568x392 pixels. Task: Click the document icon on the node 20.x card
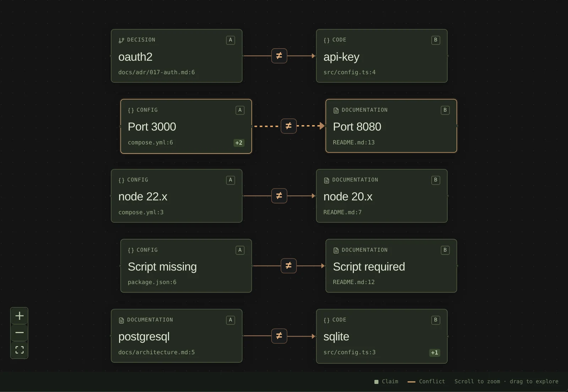[327, 180]
